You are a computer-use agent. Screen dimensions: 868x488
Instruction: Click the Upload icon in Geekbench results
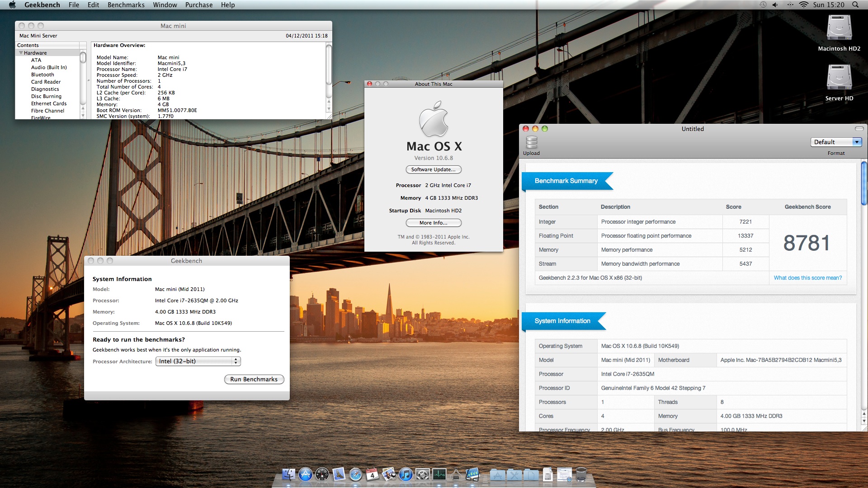pyautogui.click(x=531, y=143)
